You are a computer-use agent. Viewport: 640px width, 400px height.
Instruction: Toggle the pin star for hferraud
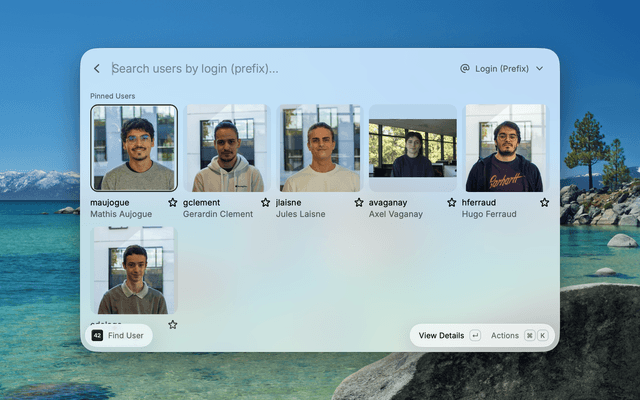(x=544, y=202)
